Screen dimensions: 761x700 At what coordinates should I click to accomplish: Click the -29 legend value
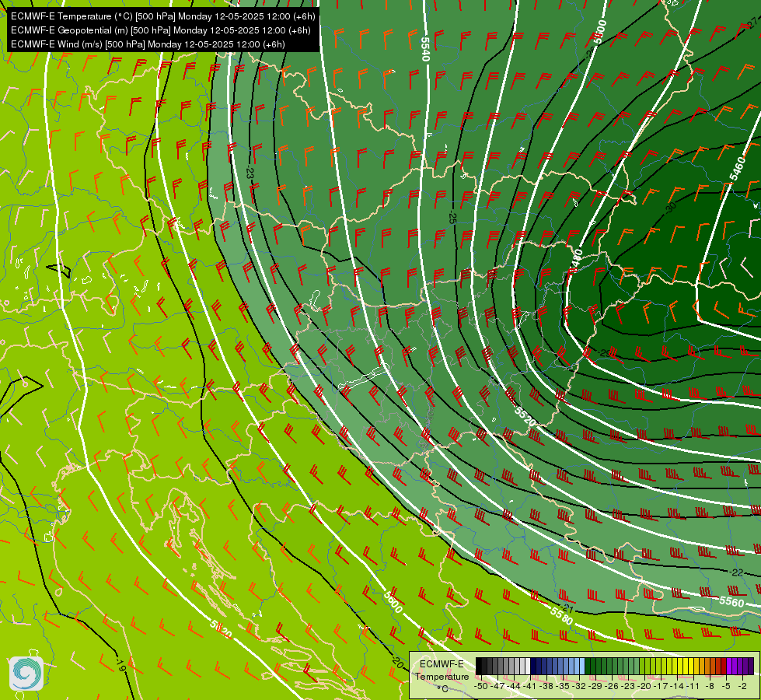tap(596, 686)
